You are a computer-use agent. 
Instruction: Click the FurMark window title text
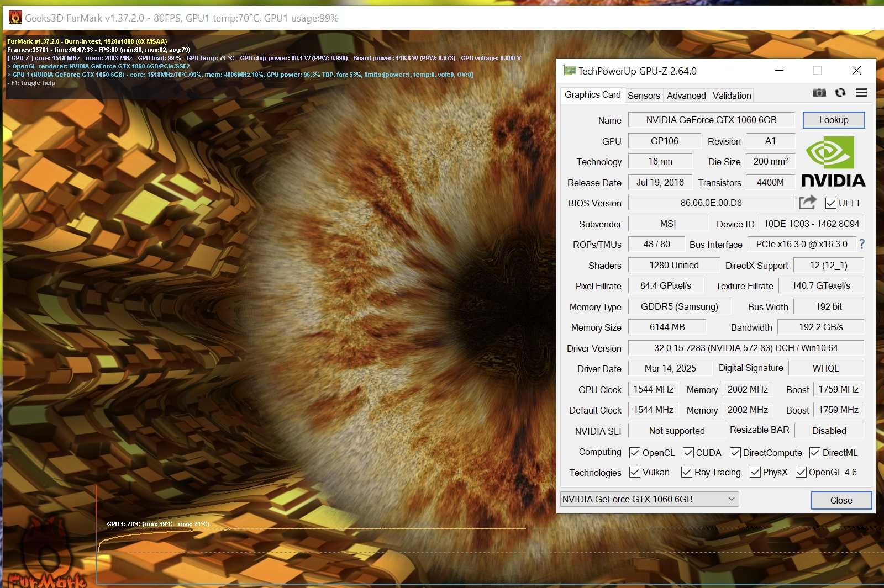(182, 18)
